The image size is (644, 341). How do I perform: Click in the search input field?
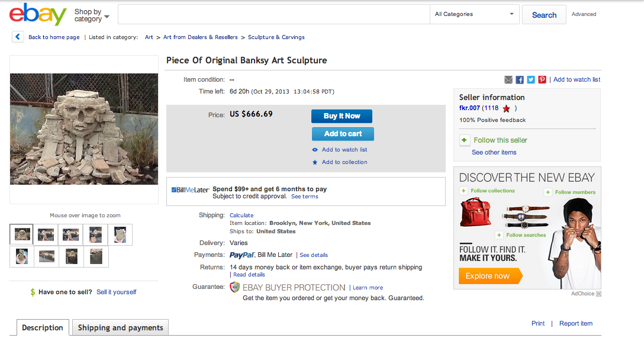tap(273, 14)
